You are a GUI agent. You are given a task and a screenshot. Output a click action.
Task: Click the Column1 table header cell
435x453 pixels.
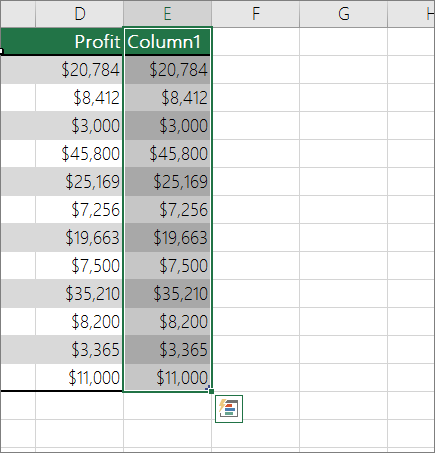click(167, 42)
